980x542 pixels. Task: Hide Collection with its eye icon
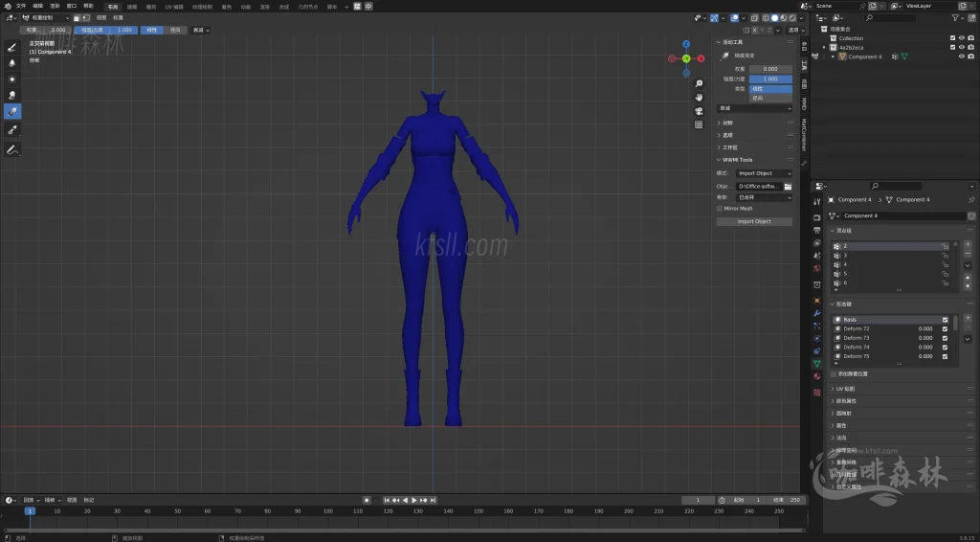(962, 38)
